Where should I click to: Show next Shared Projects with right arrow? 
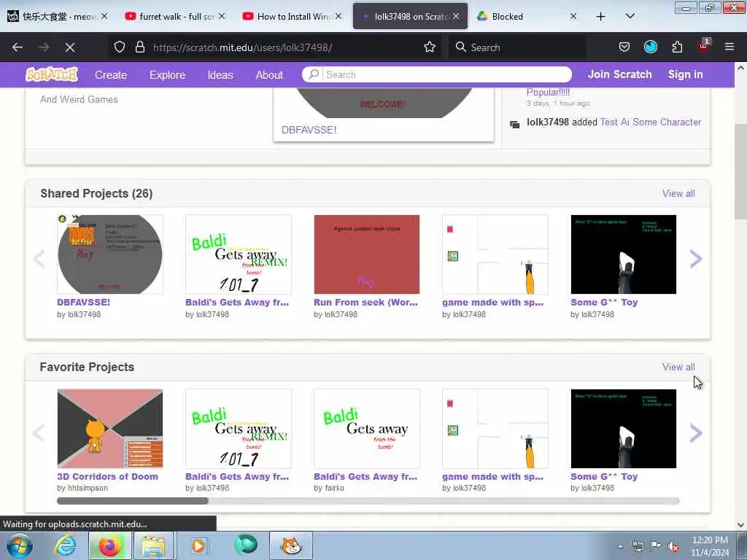point(695,259)
